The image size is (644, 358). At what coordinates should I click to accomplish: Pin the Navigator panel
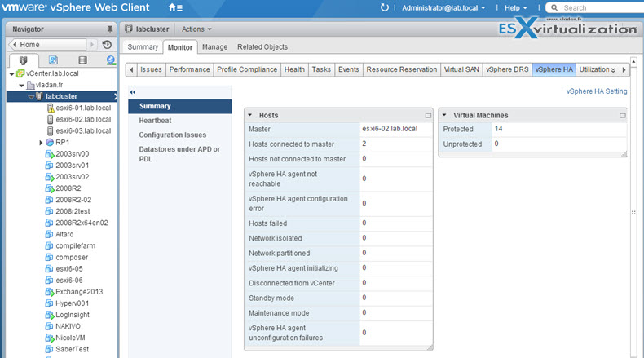pos(110,29)
